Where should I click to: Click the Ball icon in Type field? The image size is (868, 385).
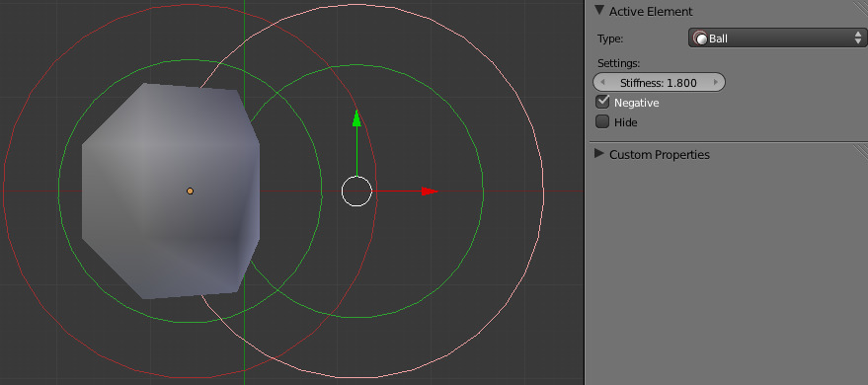(x=700, y=38)
